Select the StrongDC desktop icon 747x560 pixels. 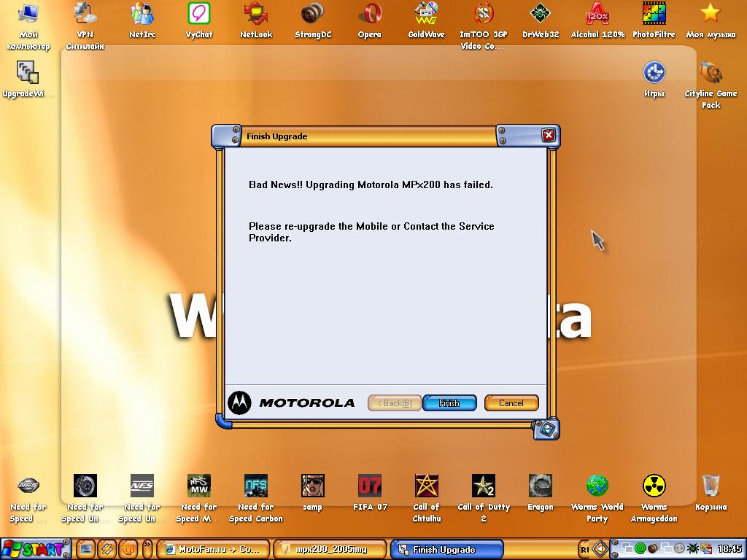[x=312, y=20]
